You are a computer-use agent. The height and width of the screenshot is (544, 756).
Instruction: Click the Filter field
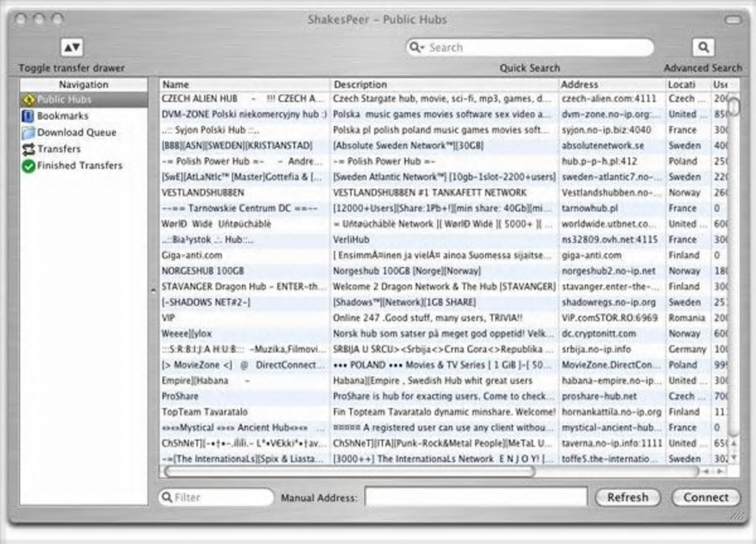point(216,497)
